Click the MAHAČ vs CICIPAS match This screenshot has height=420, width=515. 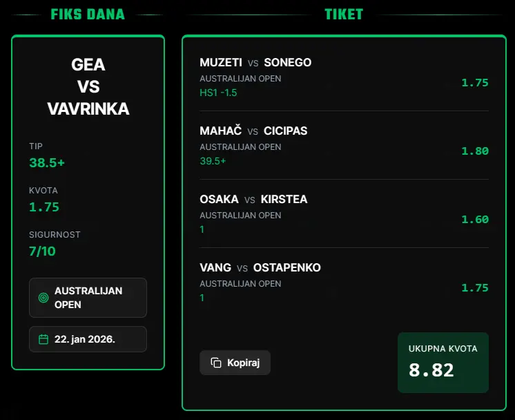253,131
